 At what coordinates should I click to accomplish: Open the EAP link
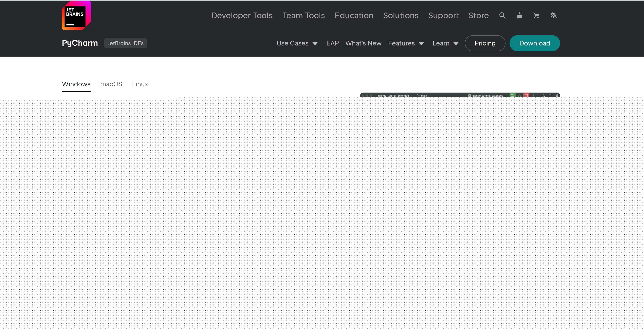pyautogui.click(x=332, y=43)
